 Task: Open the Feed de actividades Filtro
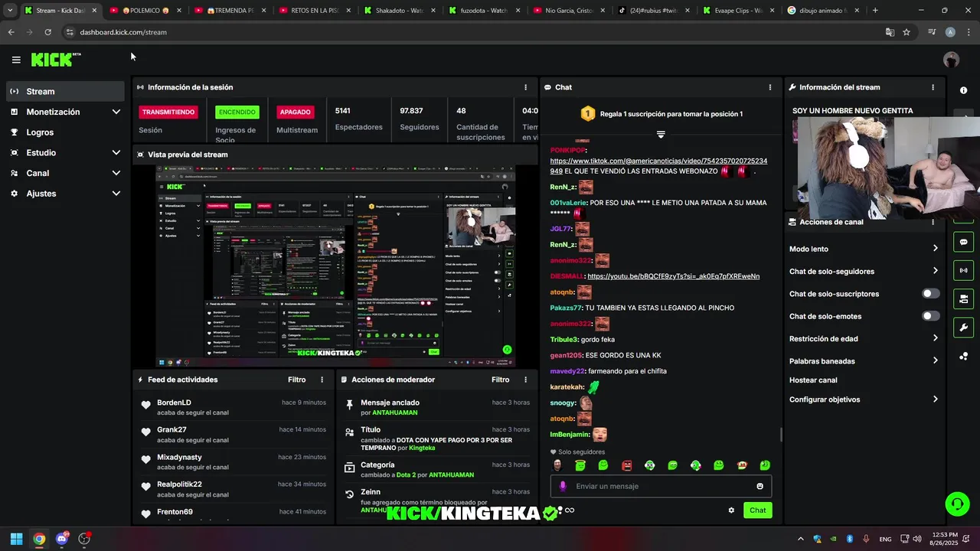click(296, 380)
